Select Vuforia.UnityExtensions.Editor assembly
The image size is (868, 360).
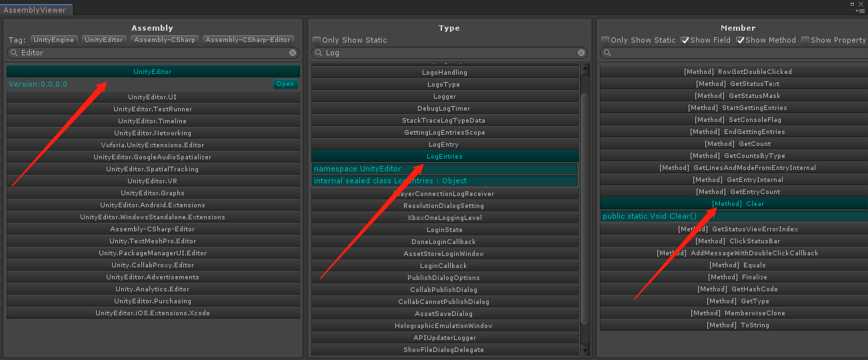(153, 145)
